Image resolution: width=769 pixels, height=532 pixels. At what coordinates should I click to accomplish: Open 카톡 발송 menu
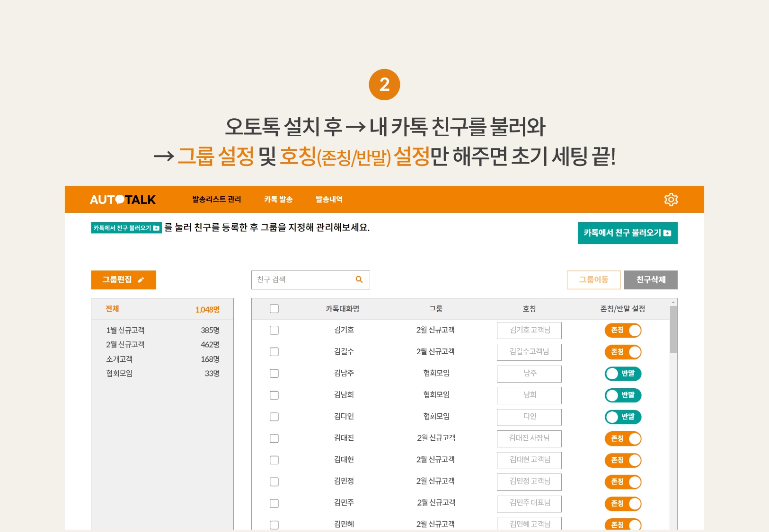pos(278,200)
